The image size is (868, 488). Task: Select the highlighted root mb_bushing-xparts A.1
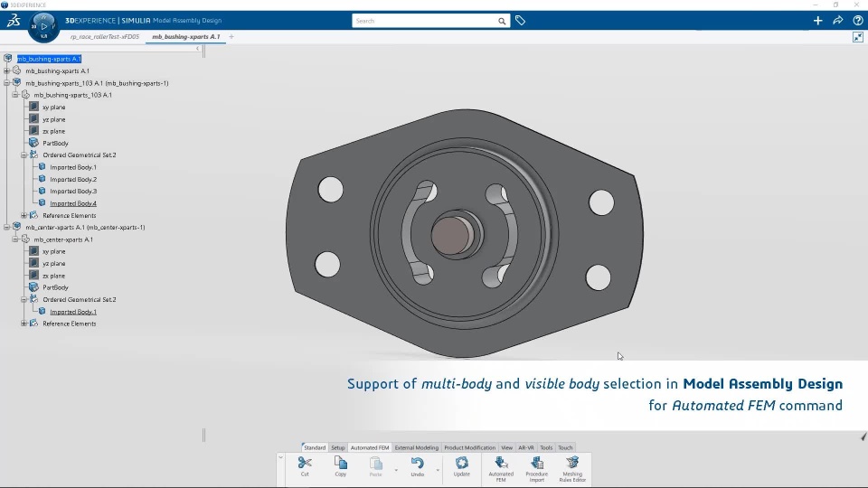coord(49,59)
